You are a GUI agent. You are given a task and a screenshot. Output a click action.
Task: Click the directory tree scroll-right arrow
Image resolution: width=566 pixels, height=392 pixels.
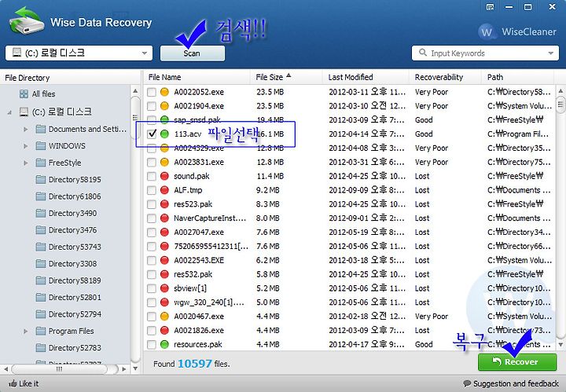pos(124,369)
